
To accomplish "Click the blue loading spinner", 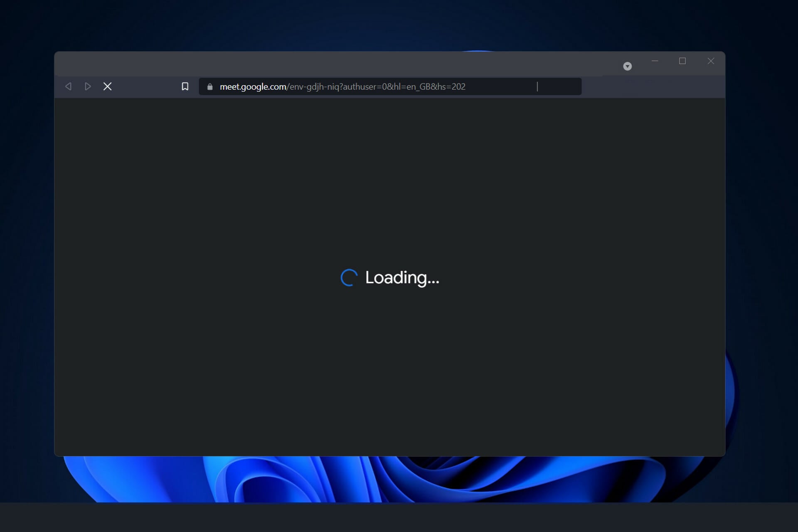I will [349, 278].
